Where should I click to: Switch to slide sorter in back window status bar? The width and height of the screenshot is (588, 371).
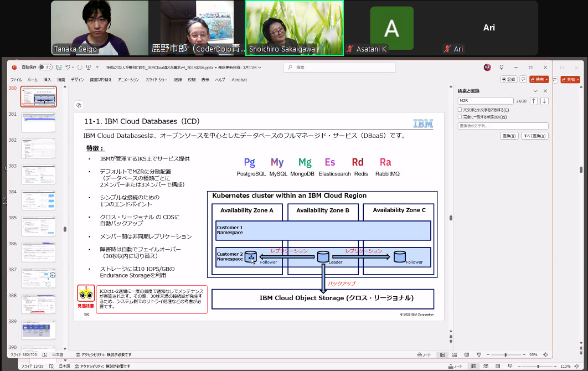486,366
